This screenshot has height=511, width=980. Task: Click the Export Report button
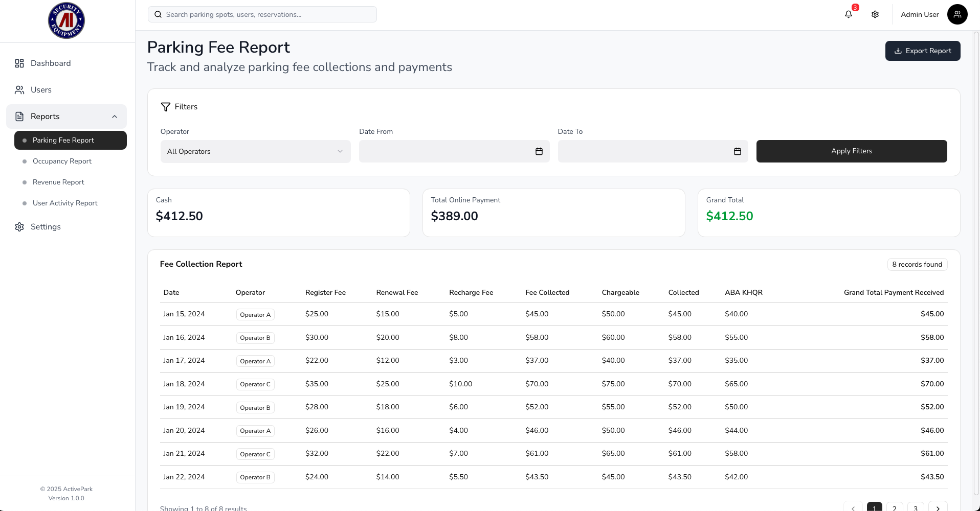[x=923, y=51]
